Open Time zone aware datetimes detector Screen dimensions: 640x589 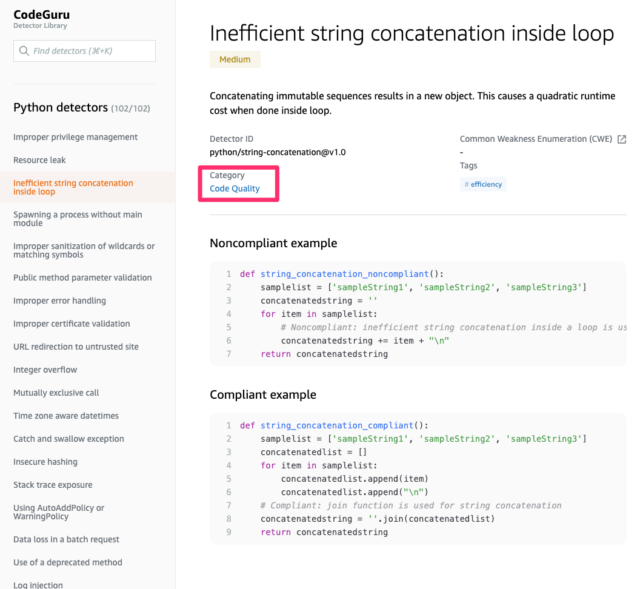point(66,416)
